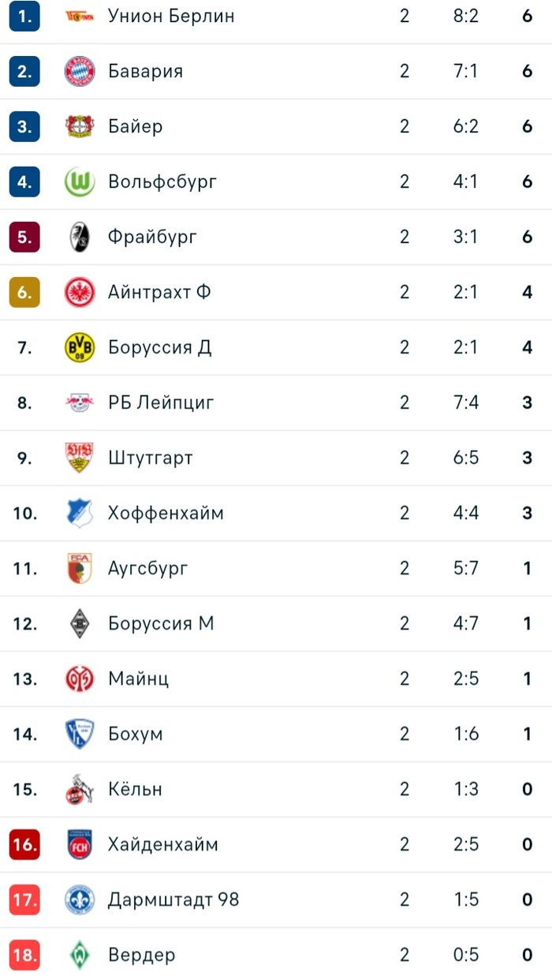Click the Bayer Leverkusen logo

tap(79, 126)
